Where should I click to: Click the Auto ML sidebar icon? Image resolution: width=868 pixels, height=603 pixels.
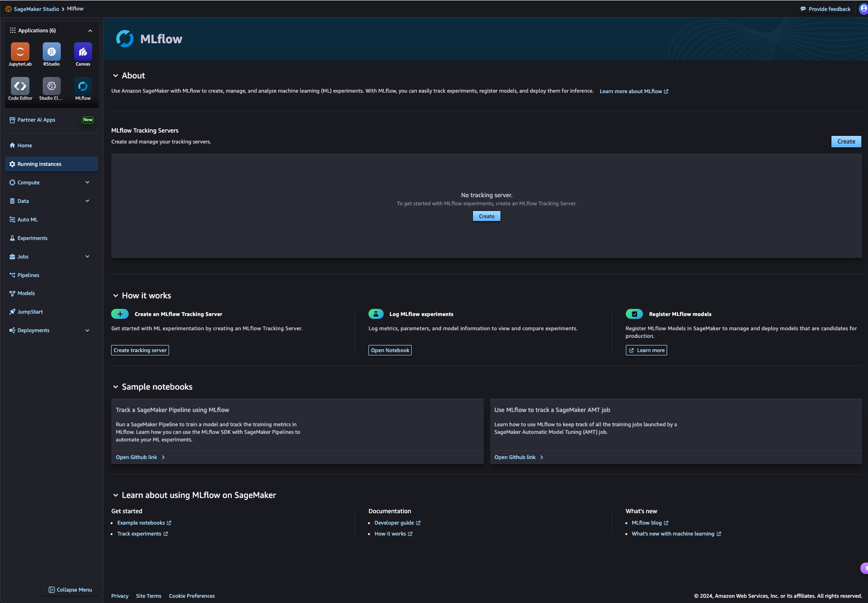(12, 220)
